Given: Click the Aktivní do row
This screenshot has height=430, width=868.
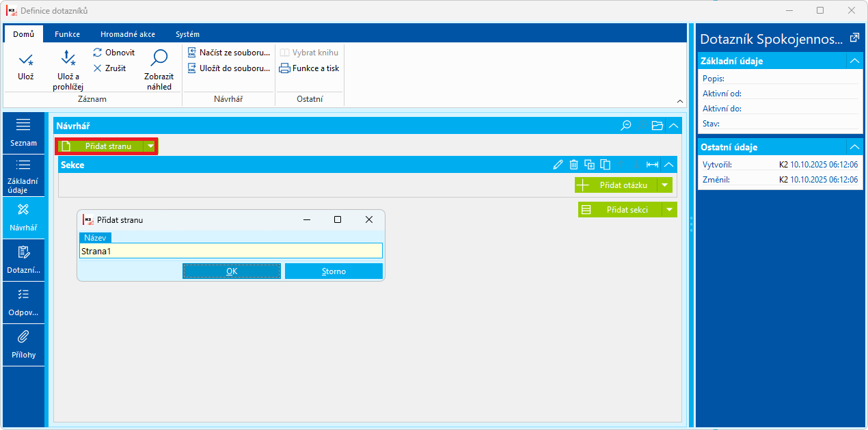Looking at the screenshot, I should click(x=780, y=109).
